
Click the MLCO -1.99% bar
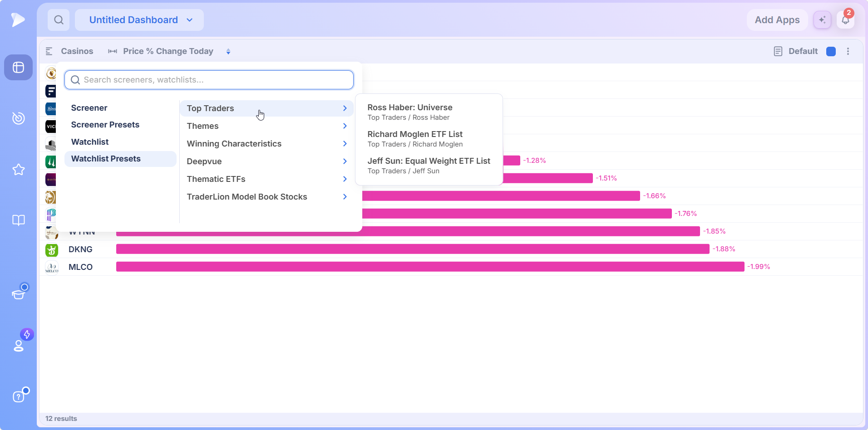tap(430, 267)
